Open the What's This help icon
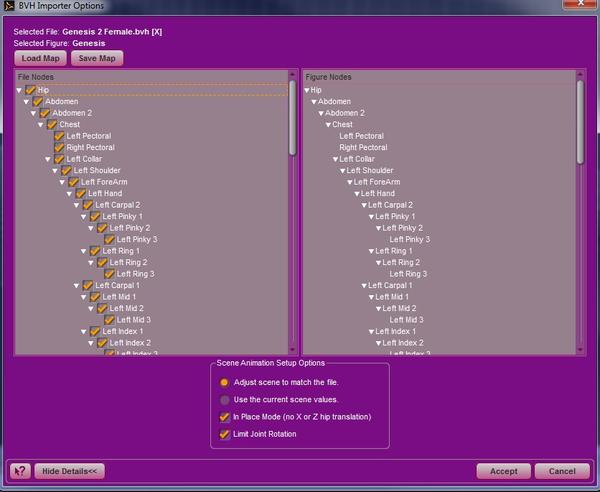 [x=20, y=471]
